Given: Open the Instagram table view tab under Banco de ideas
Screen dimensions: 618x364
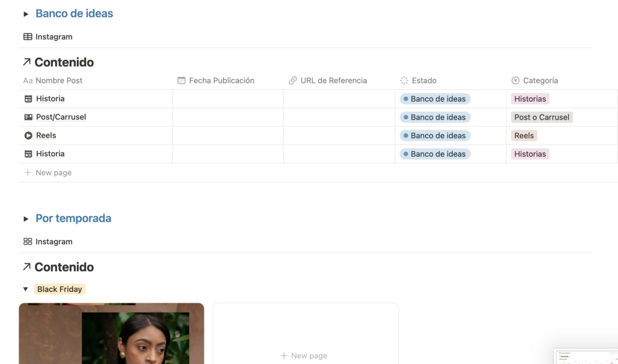Looking at the screenshot, I should 48,37.
